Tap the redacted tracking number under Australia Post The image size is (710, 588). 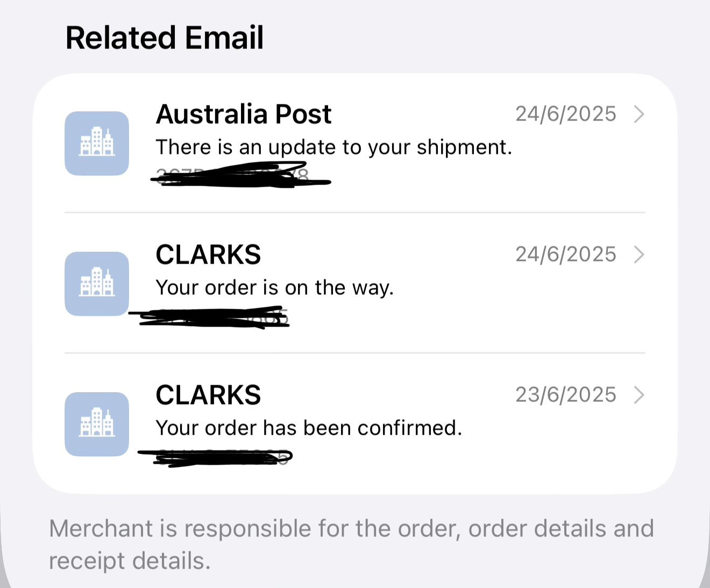coord(237,176)
